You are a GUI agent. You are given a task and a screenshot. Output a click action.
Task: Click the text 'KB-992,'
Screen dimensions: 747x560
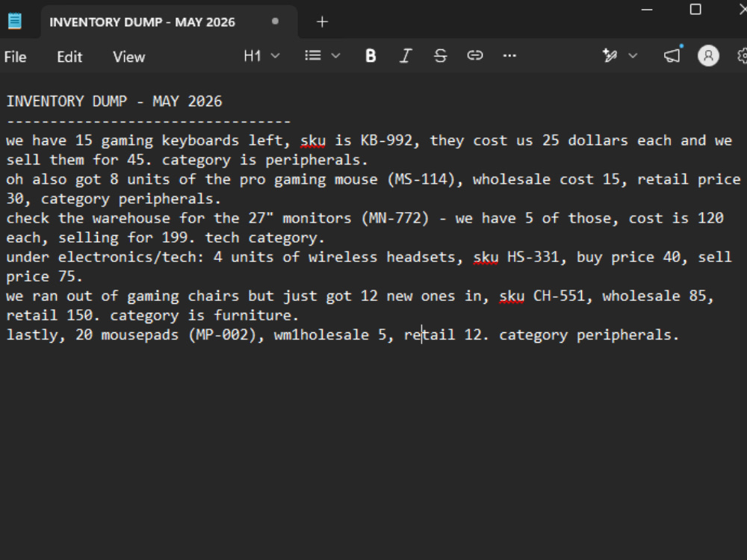tap(390, 140)
